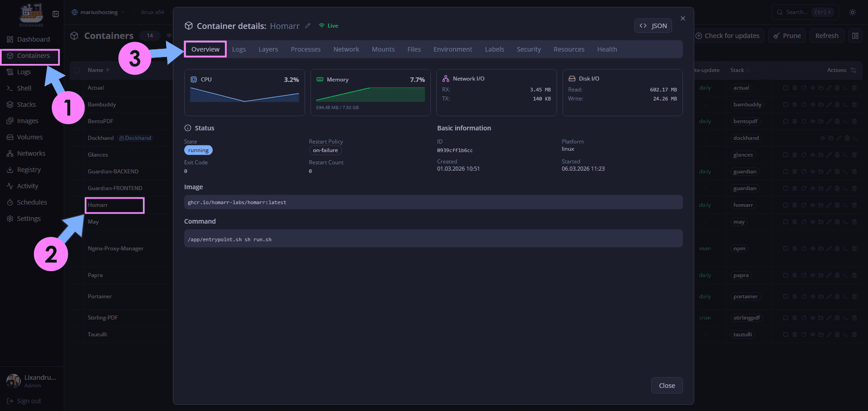Click the Memory usage graph
The image size is (868, 411).
pyautogui.click(x=370, y=94)
